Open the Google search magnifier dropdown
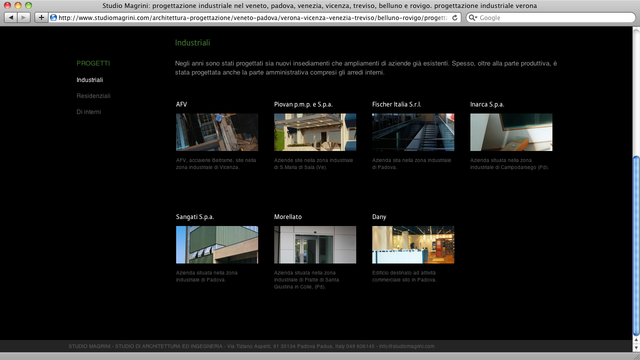The height and width of the screenshot is (360, 640). pyautogui.click(x=473, y=18)
